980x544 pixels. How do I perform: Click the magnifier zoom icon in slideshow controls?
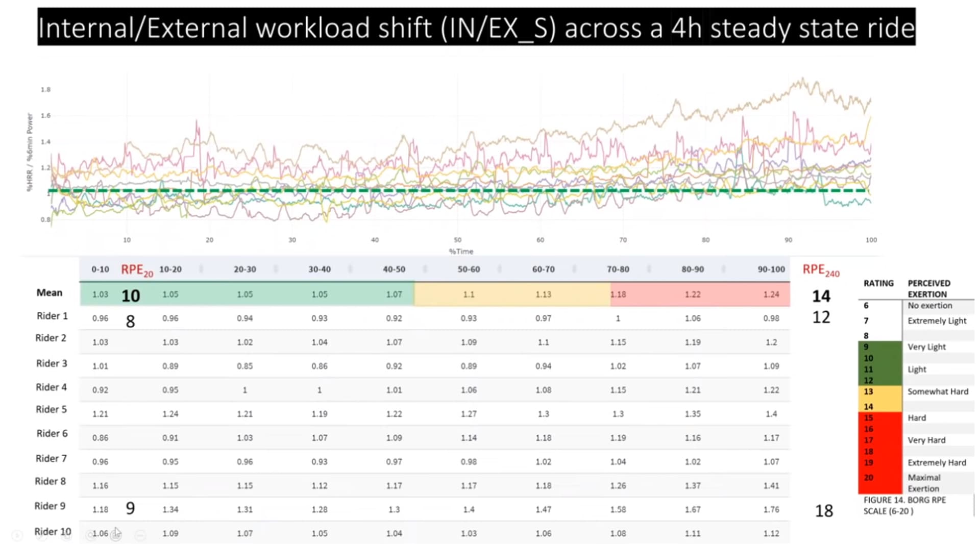[91, 535]
